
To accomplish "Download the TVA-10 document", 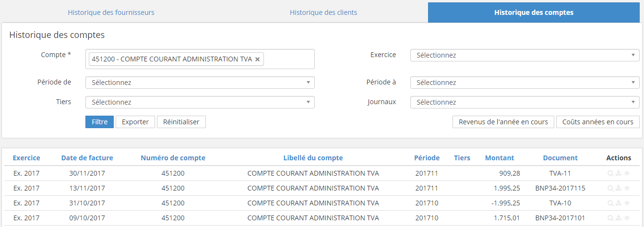I will click(x=619, y=203).
